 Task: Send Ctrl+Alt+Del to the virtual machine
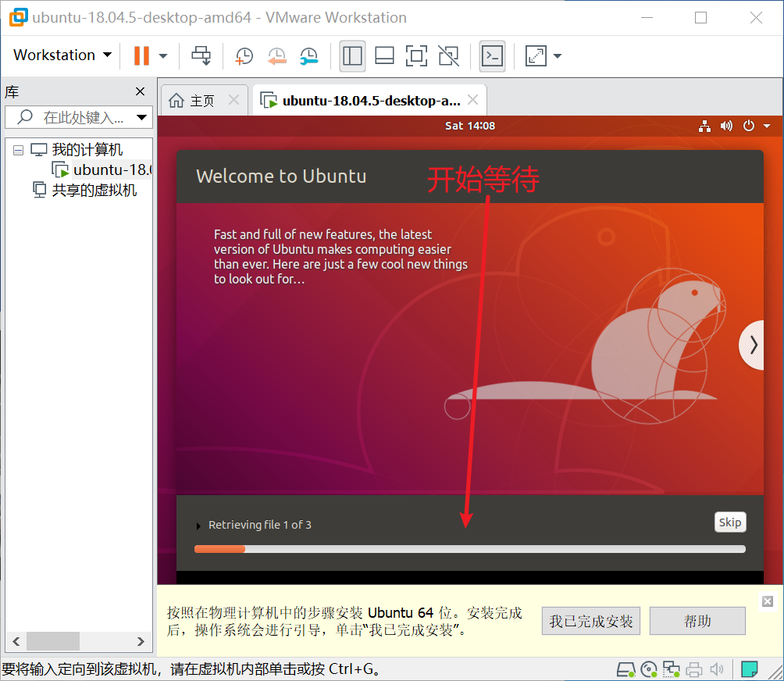pos(201,55)
